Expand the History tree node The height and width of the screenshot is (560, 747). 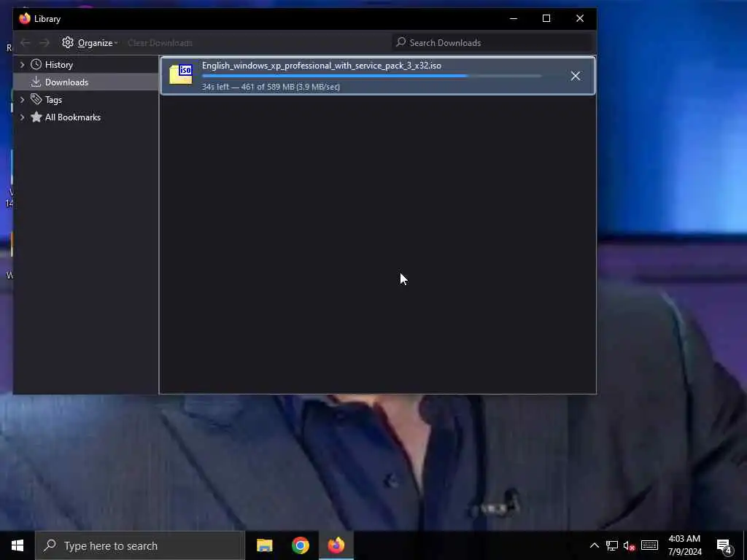[22, 65]
